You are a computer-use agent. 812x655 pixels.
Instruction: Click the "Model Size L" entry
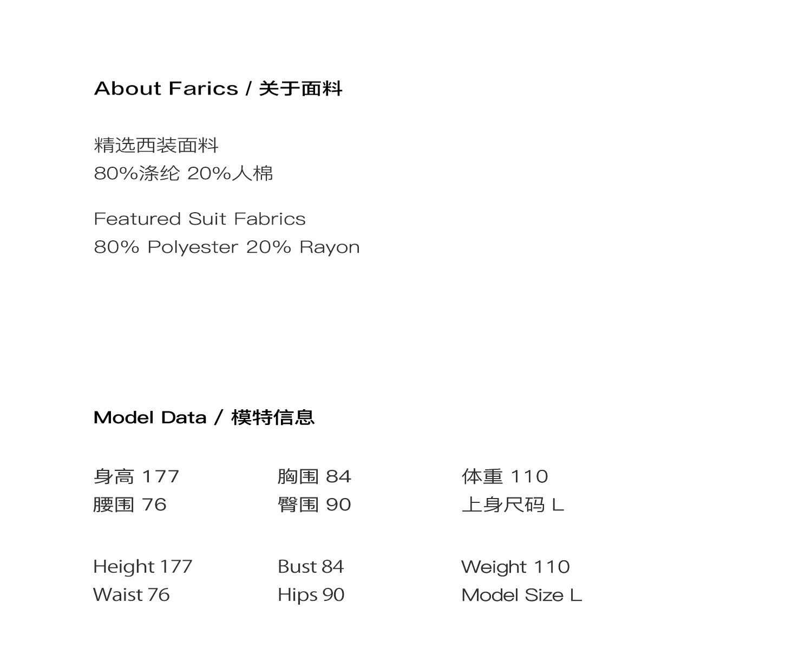pyautogui.click(x=521, y=595)
